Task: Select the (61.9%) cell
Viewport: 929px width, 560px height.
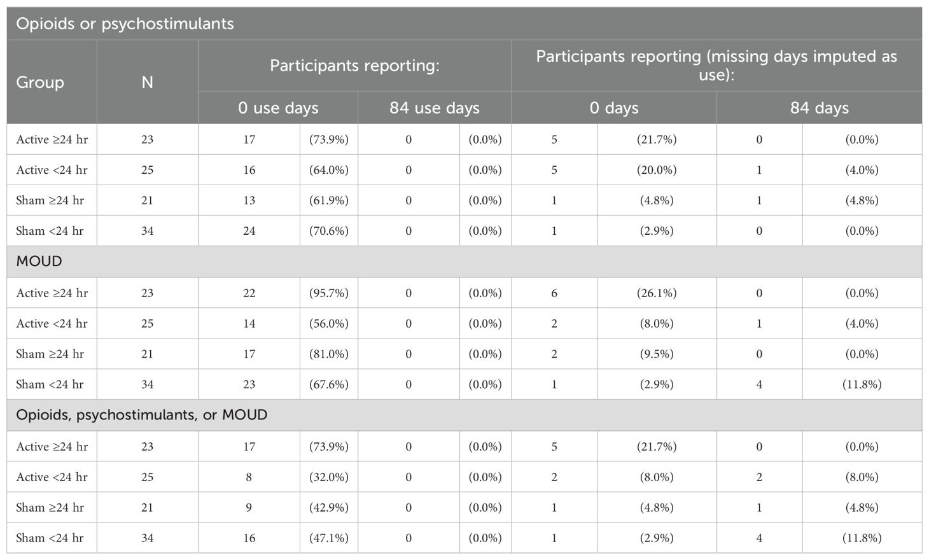Action: (329, 200)
